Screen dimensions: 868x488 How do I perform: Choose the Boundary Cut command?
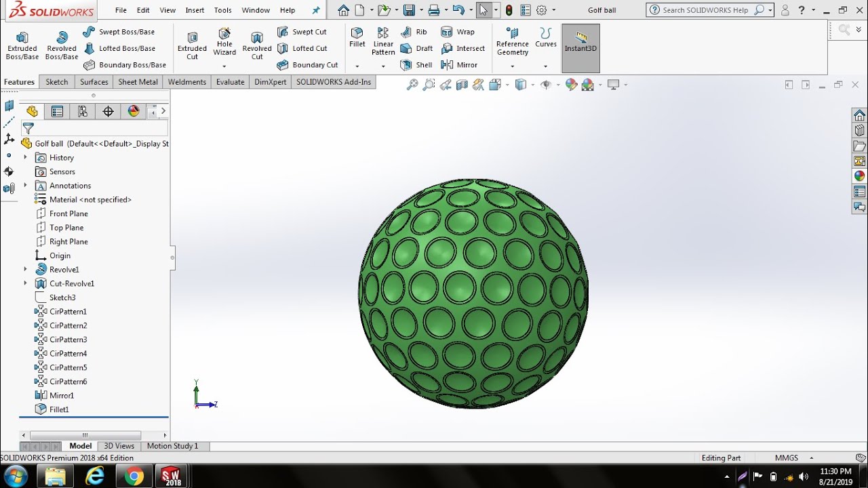[308, 65]
